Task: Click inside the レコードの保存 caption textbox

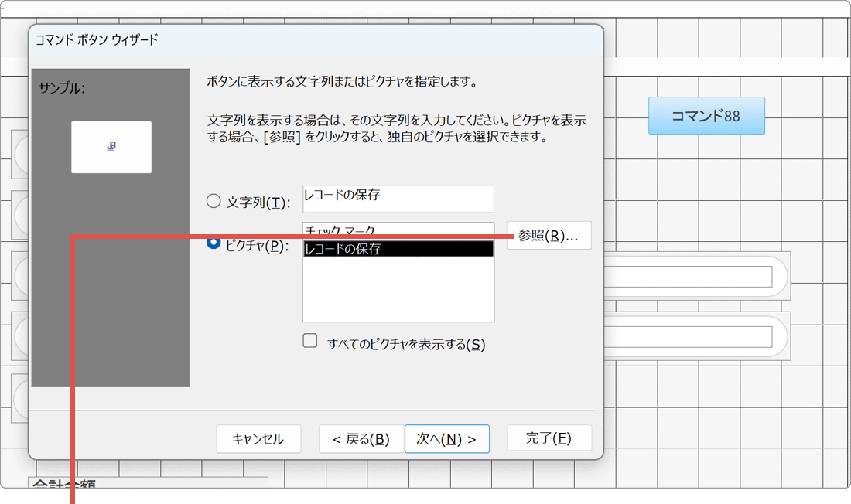Action: pos(398,199)
